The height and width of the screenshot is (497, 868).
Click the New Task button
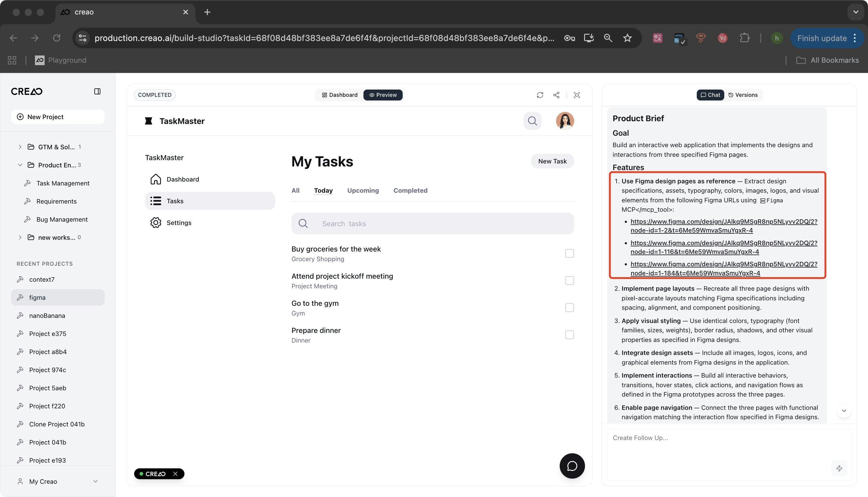coord(552,161)
